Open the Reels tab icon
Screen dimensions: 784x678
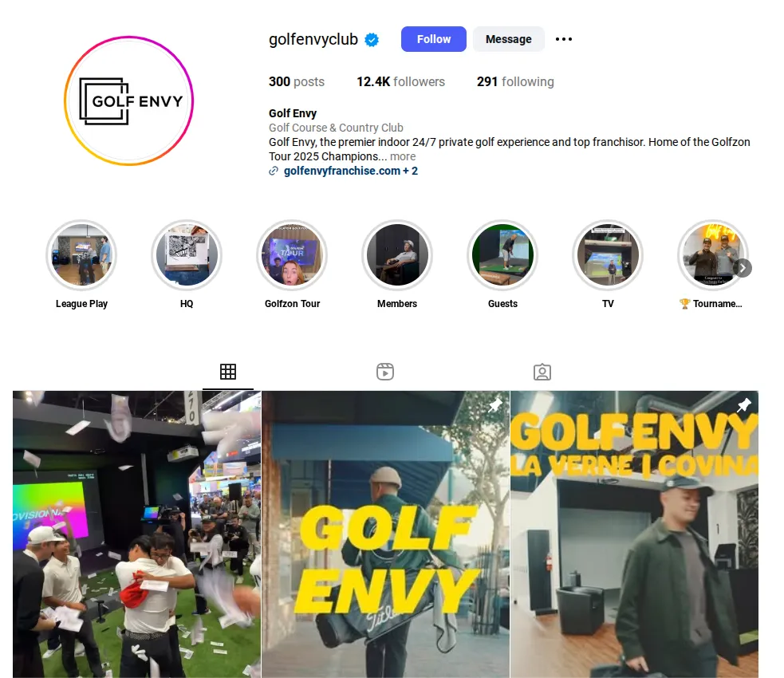click(x=385, y=372)
